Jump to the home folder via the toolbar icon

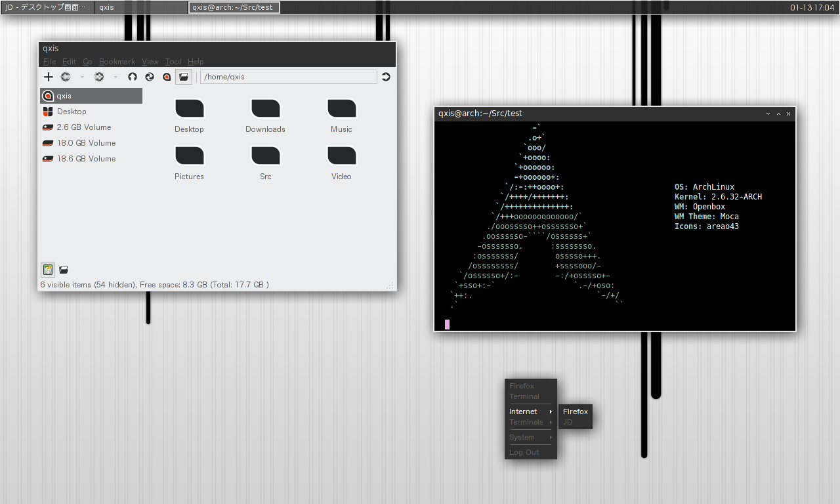coord(167,77)
